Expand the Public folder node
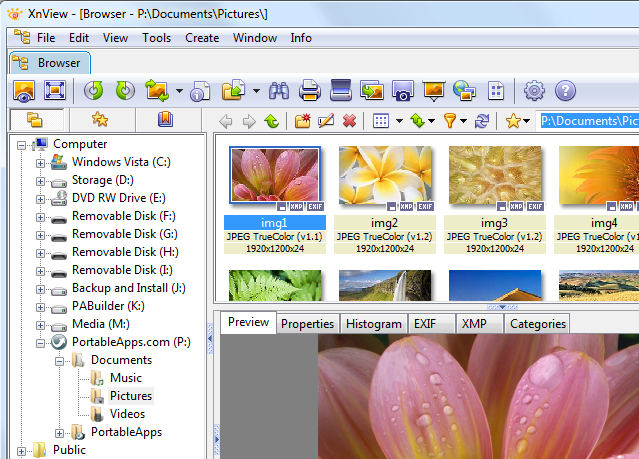The height and width of the screenshot is (459, 639). pyautogui.click(x=21, y=451)
